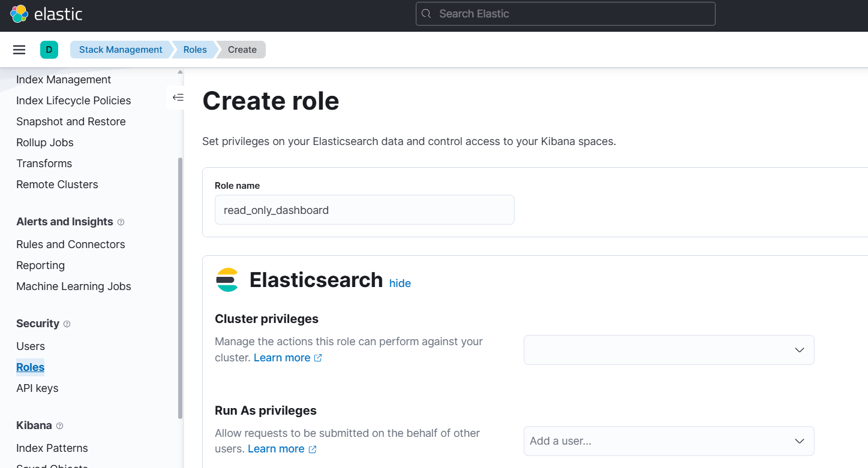
Task: Open the Cluster privileges dropdown
Action: [669, 350]
